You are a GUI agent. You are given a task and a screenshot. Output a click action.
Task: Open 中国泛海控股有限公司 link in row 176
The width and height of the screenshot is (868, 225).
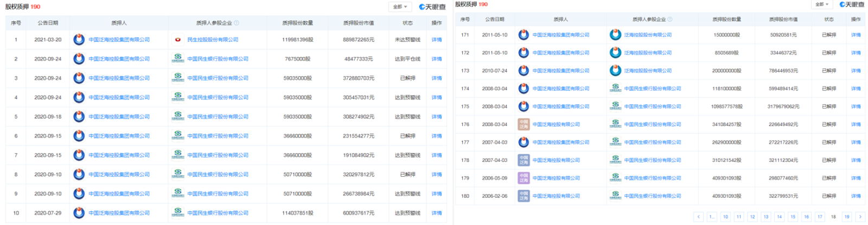pyautogui.click(x=556, y=124)
